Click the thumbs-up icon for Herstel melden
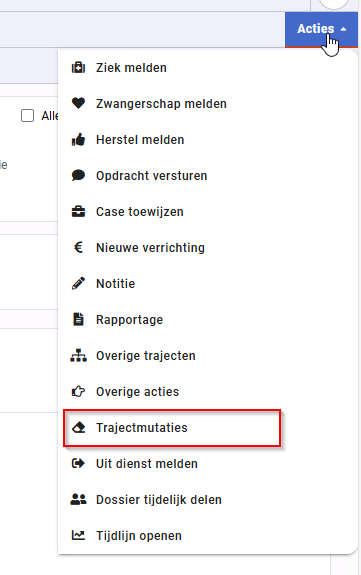Screen dimensions: 361x575 tap(78, 140)
